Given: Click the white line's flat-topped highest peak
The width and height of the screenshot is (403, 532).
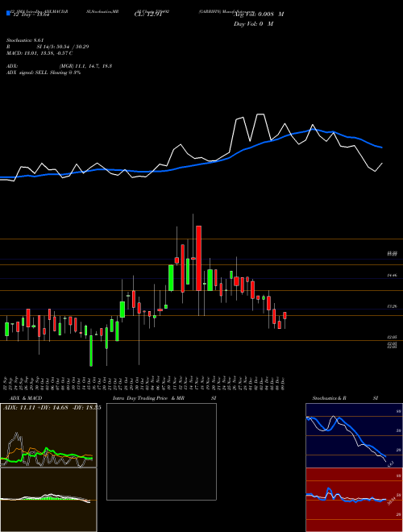Looking at the screenshot, I should click(260, 114).
